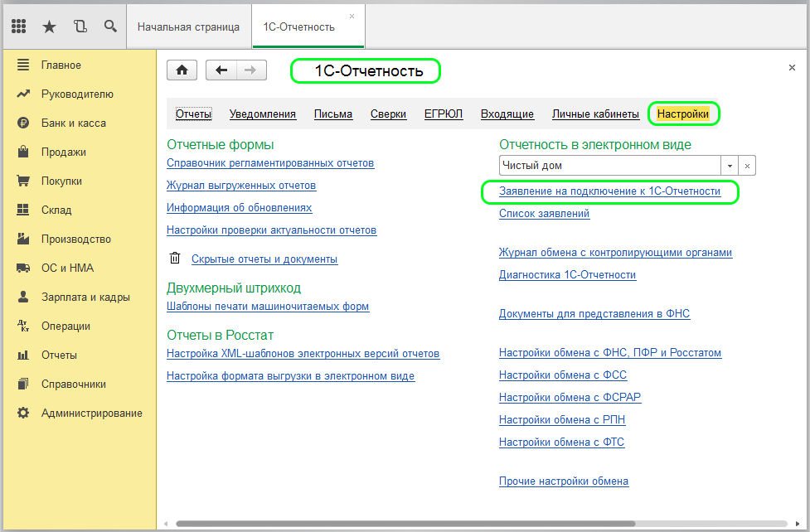
Task: Click the Склад grid icon
Action: [x=23, y=210]
